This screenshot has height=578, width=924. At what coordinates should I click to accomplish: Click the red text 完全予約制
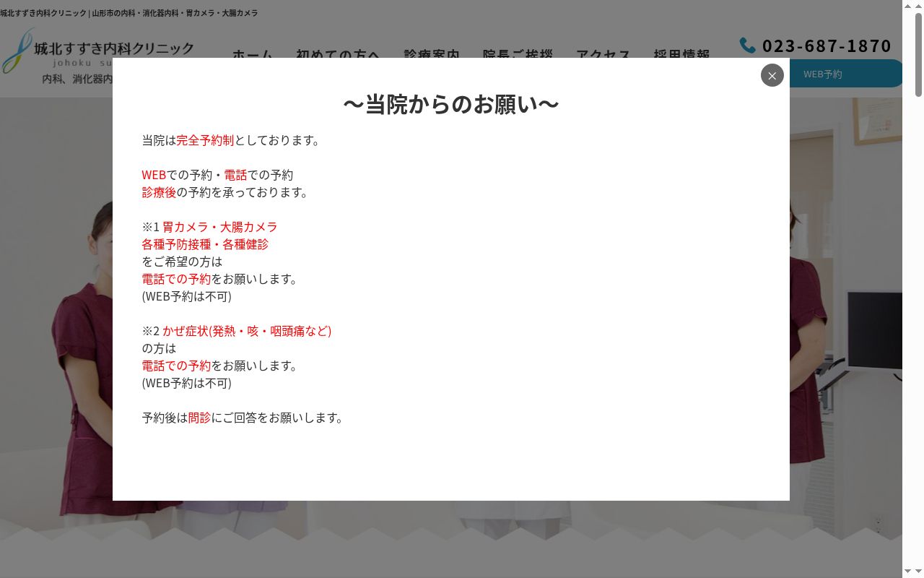click(x=205, y=140)
